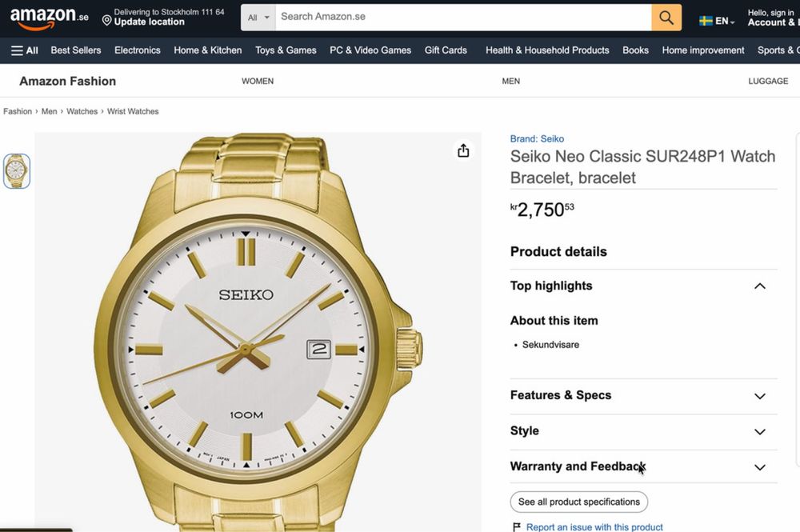
Task: Expand the Warranty and Feedback section
Action: [x=759, y=467]
